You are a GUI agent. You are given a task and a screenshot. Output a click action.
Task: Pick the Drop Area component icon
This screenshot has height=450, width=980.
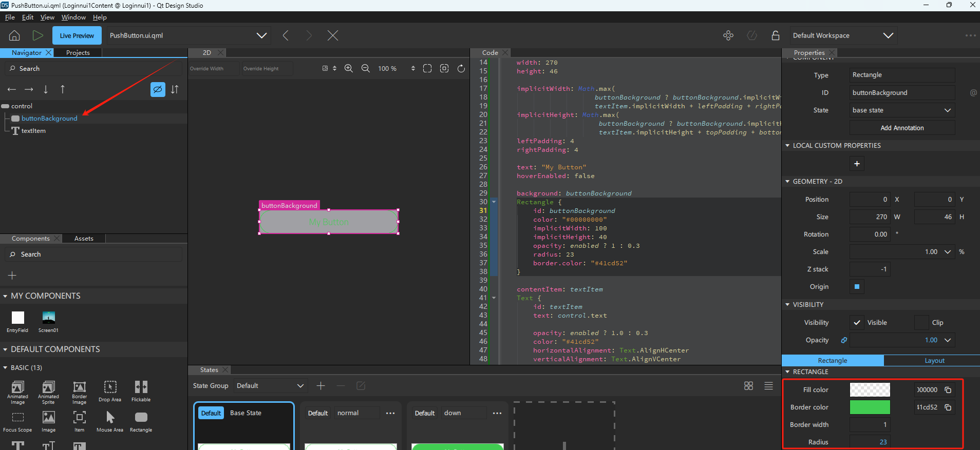click(x=110, y=391)
